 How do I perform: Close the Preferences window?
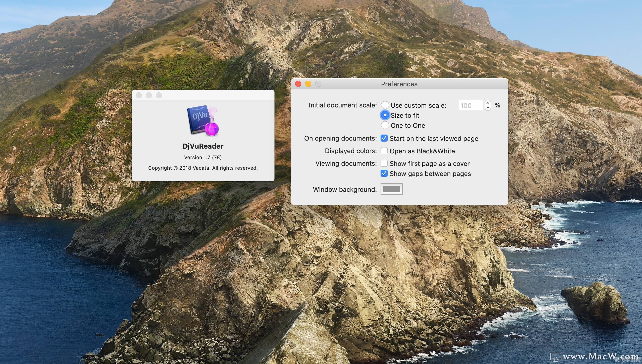298,84
